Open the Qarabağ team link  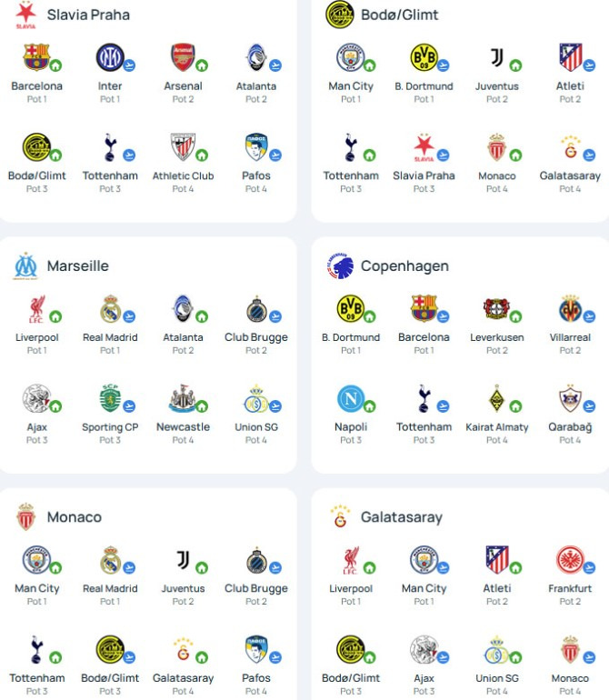pyautogui.click(x=570, y=427)
